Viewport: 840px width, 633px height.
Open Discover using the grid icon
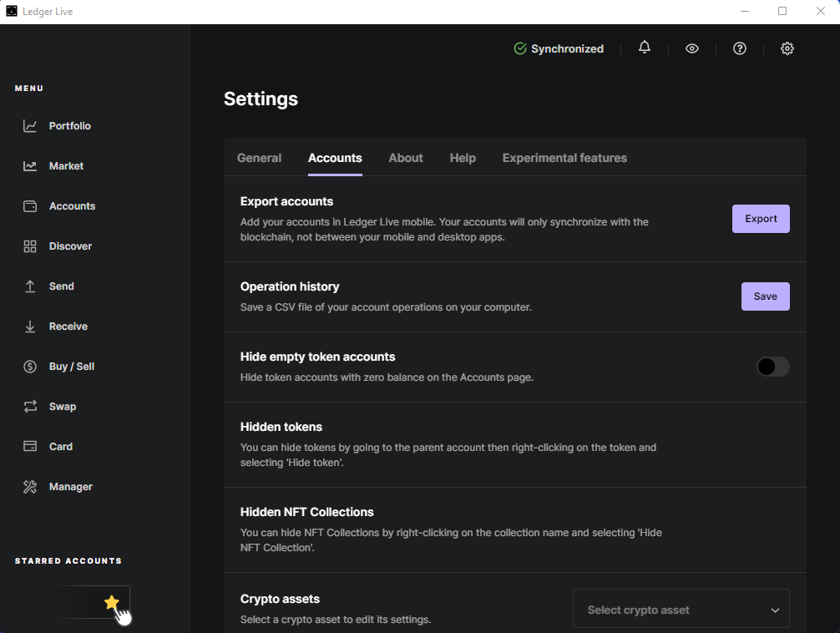tap(30, 246)
